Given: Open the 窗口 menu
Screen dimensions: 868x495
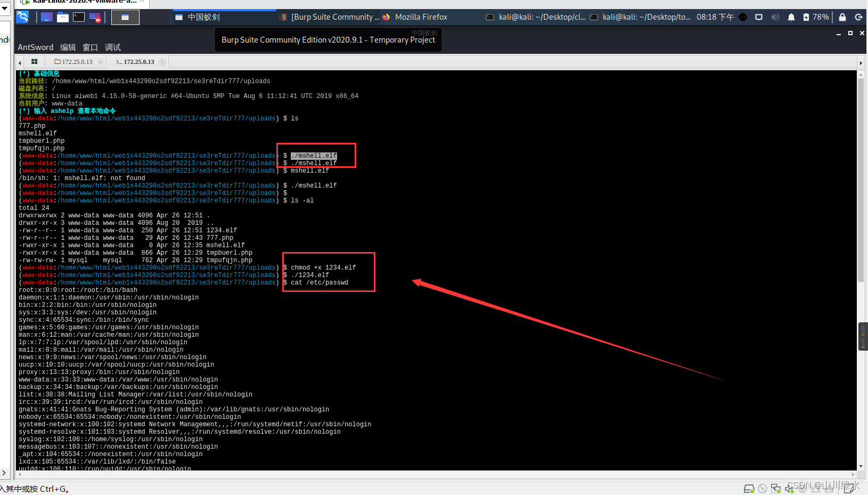Looking at the screenshot, I should pyautogui.click(x=91, y=47).
